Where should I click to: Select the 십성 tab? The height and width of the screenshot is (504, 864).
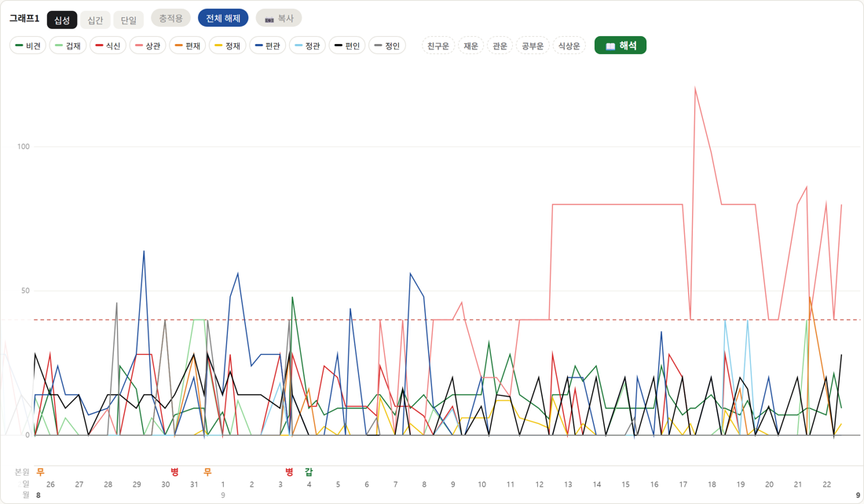62,20
